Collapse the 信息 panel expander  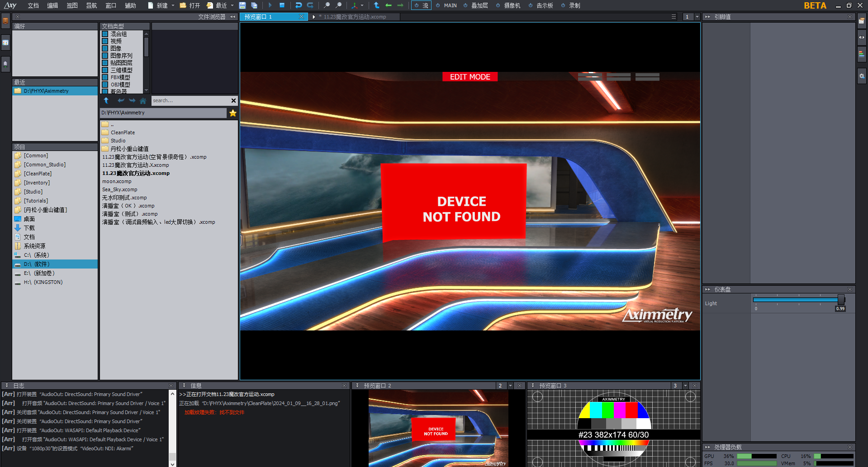pos(184,386)
